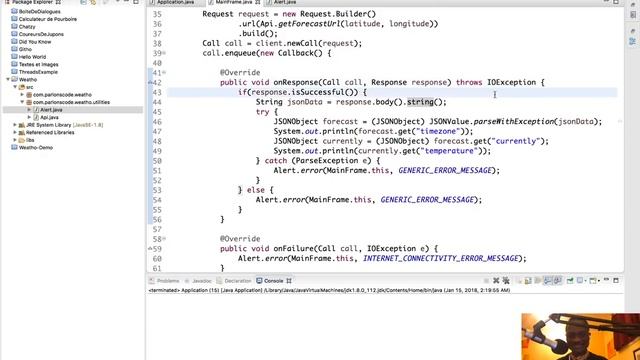Click the Terminate button in Console toolbar
This screenshot has height=360, width=640.
tap(486, 280)
